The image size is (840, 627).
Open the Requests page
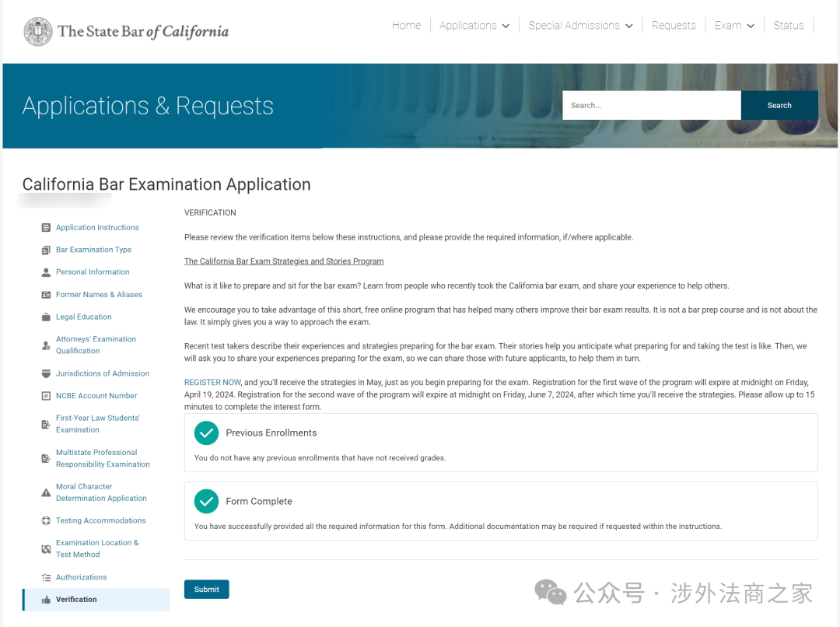pos(674,25)
